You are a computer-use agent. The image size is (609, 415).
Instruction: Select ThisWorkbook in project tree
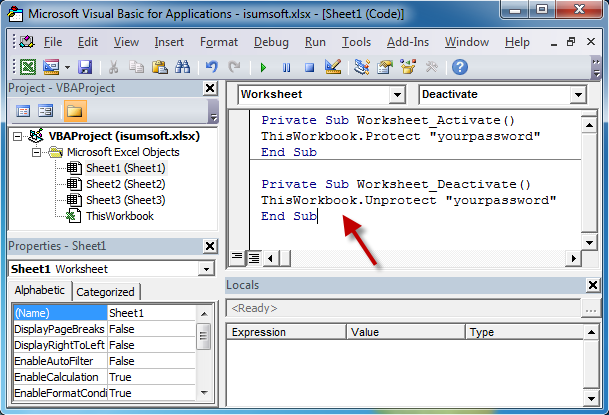pos(120,216)
